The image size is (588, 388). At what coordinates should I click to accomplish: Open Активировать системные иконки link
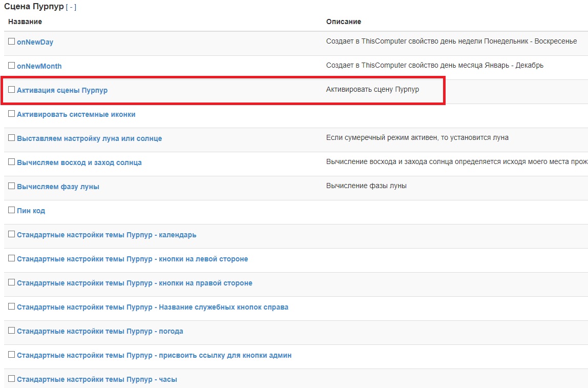tap(76, 114)
